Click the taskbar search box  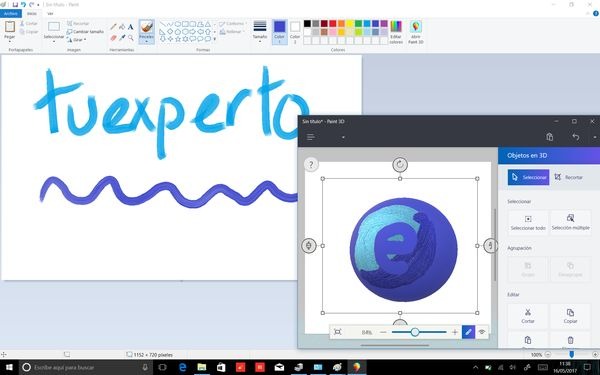click(85, 367)
